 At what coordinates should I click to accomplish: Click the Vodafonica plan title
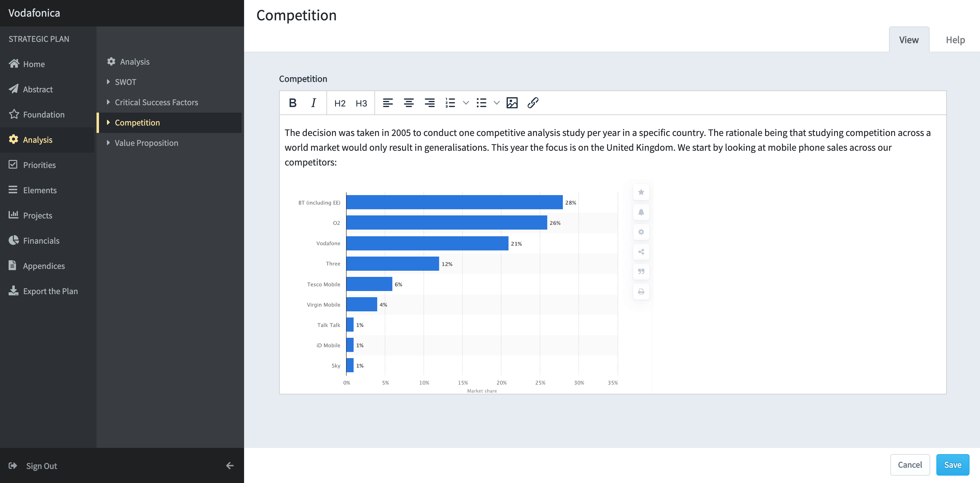click(x=34, y=13)
